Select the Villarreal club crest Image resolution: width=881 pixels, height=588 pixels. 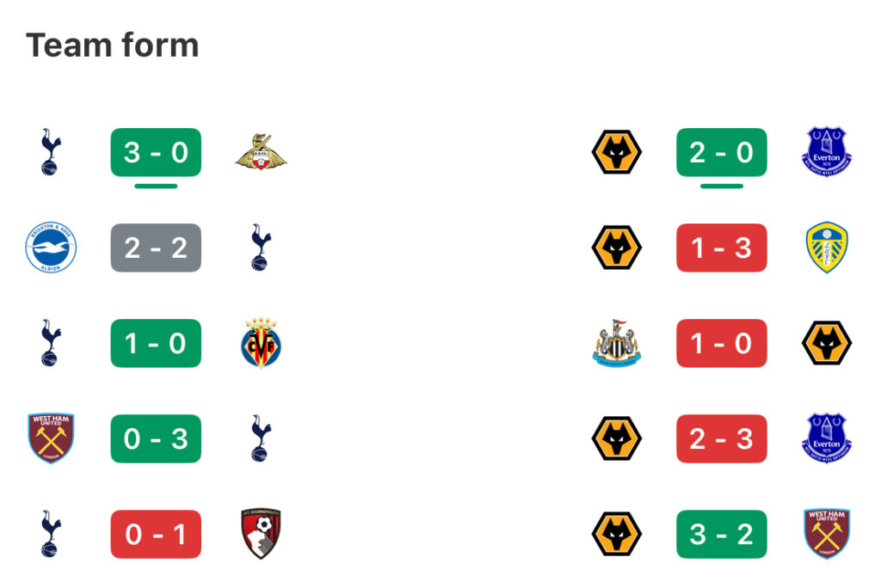point(262,343)
